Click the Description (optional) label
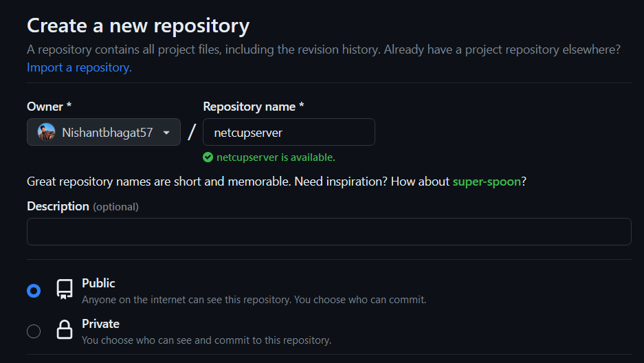Image resolution: width=644 pixels, height=363 pixels. point(82,206)
